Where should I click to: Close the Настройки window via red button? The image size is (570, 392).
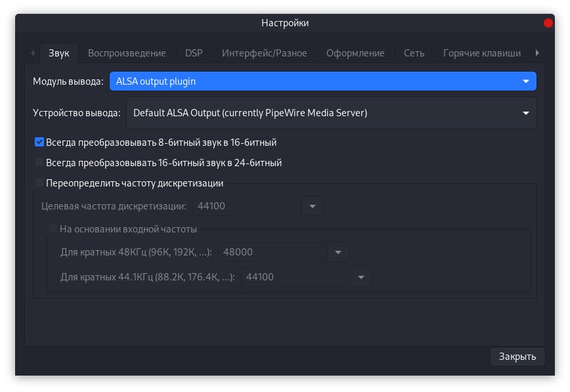point(548,23)
